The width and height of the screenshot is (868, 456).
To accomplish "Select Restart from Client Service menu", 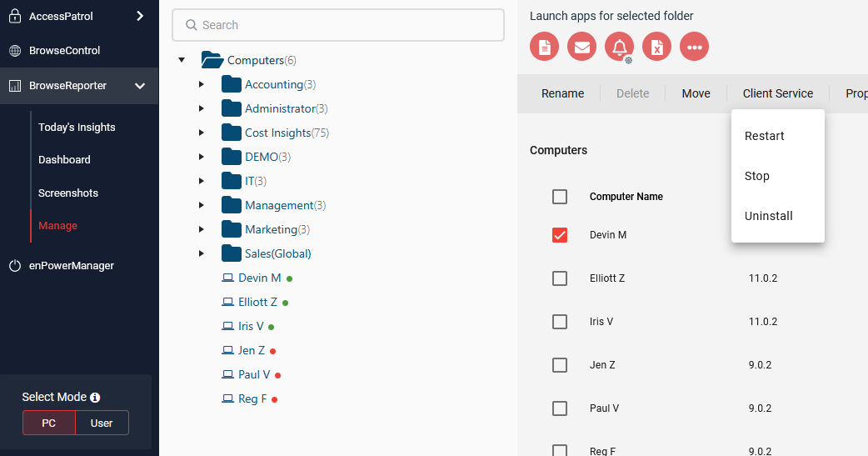I will tap(764, 136).
